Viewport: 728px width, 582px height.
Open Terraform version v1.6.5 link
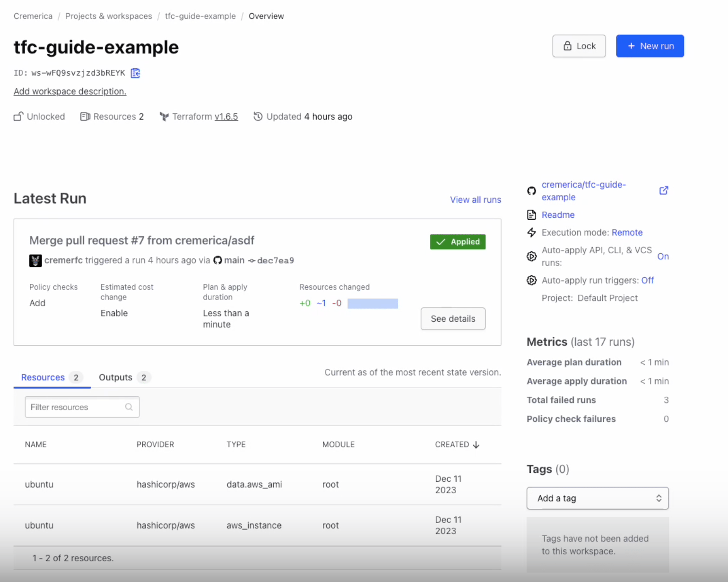tap(226, 117)
